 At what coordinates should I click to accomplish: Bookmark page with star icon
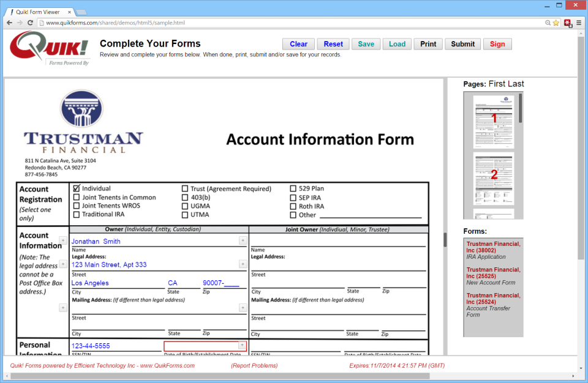click(x=556, y=23)
